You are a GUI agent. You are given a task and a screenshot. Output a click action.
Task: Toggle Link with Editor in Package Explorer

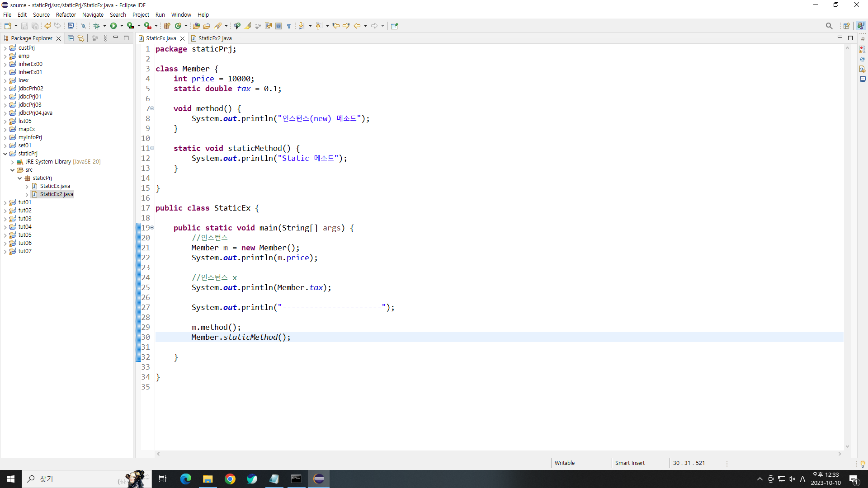point(81,38)
